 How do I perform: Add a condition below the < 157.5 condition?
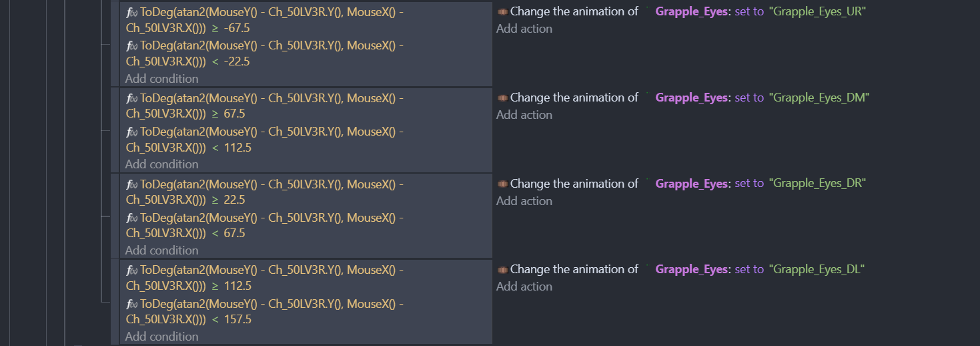[161, 337]
